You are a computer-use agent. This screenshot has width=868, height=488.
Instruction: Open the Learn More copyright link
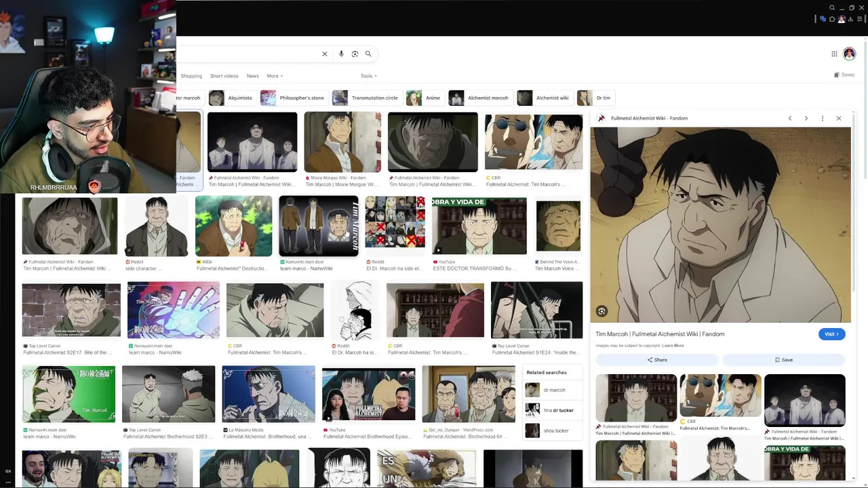tap(673, 346)
